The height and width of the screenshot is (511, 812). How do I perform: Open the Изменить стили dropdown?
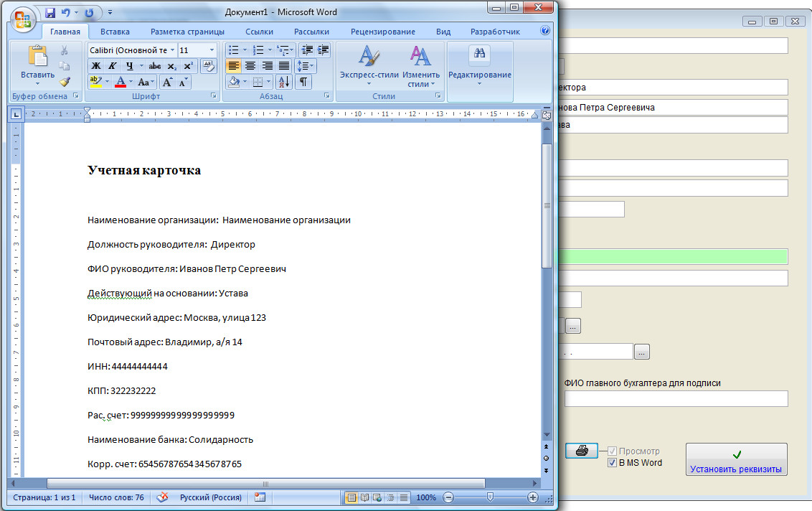tap(421, 65)
